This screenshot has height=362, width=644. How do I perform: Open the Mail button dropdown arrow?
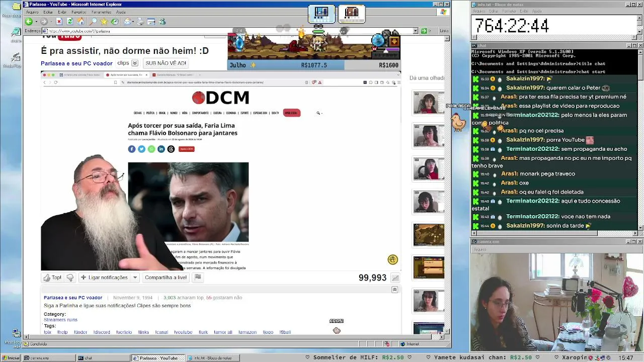tap(133, 22)
